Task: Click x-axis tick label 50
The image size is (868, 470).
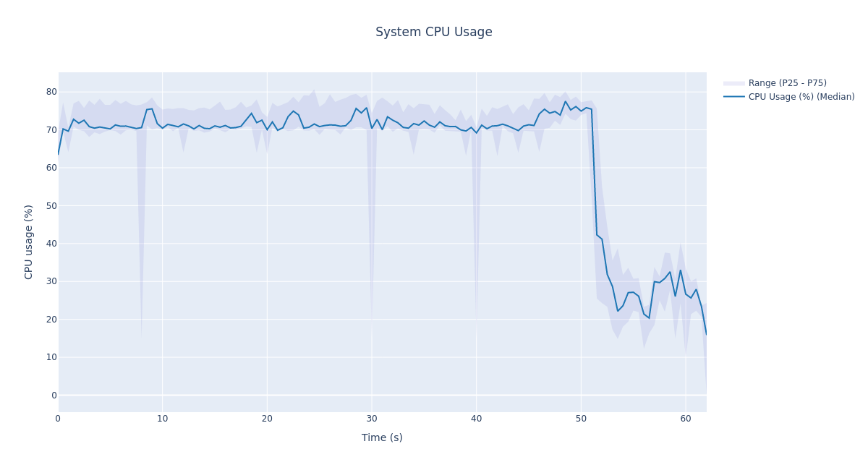Action: 581,419
